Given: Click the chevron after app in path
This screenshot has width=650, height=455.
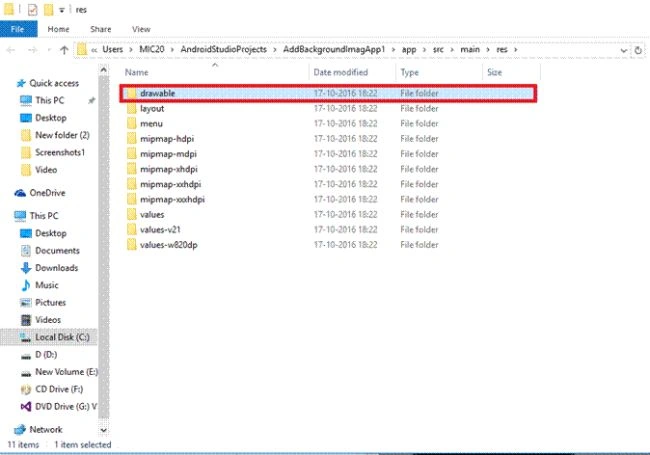Looking at the screenshot, I should (x=424, y=50).
